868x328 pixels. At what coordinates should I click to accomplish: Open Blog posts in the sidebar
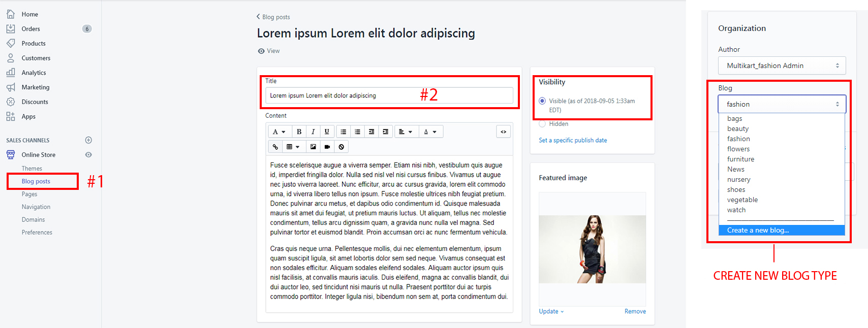tap(36, 181)
